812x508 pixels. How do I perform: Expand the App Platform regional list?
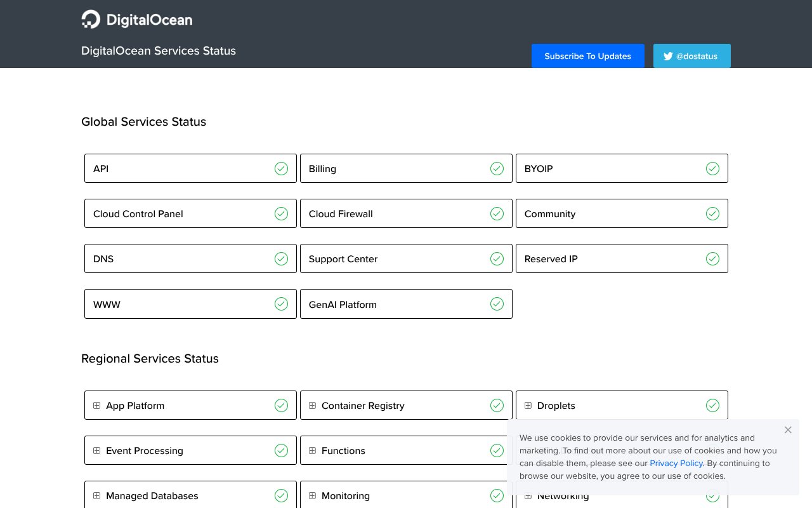coord(97,405)
